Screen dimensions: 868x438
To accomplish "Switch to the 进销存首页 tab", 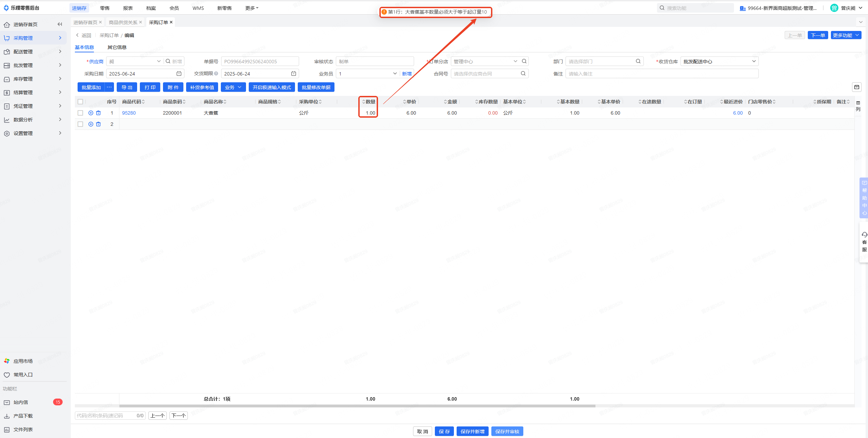I will tap(85, 22).
